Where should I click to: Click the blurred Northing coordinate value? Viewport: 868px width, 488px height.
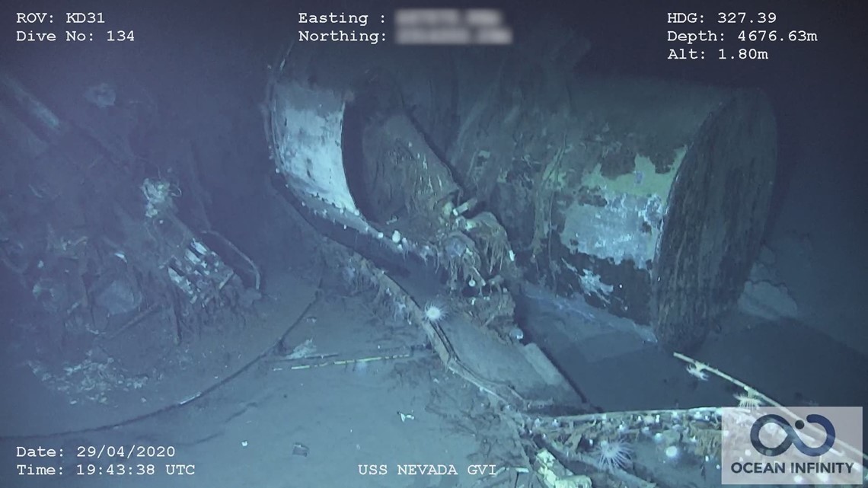coord(453,36)
